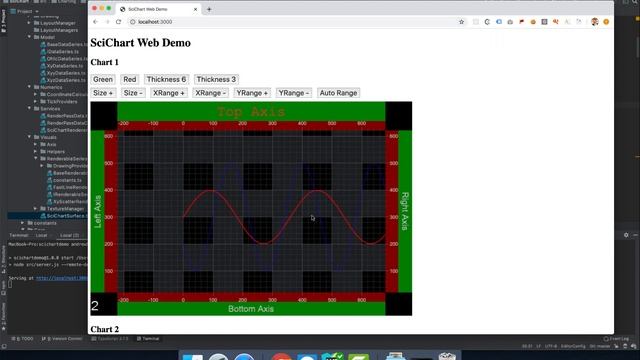Screen dimensions: 640x360
Task: Expand the TextureManager folder
Action: pos(36,209)
